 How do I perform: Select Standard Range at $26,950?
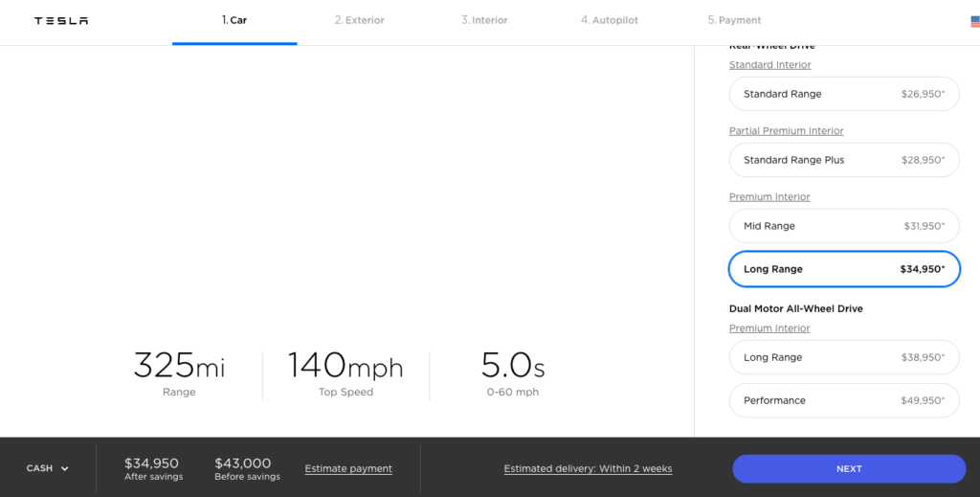[844, 94]
